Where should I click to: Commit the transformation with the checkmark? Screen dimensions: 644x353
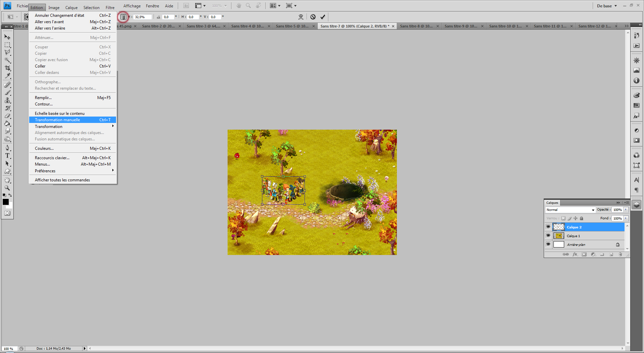[x=323, y=17]
